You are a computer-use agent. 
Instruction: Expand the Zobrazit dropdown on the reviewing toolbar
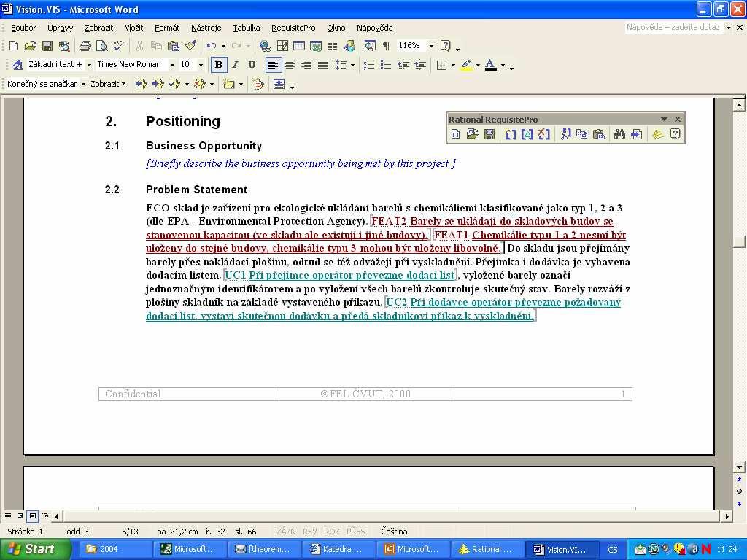(108, 85)
